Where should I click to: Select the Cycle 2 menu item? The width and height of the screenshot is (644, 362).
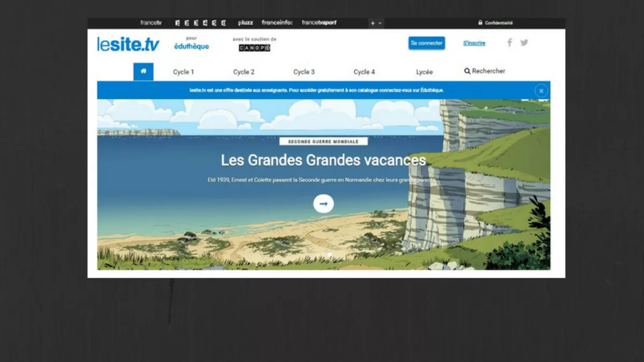pyautogui.click(x=244, y=72)
